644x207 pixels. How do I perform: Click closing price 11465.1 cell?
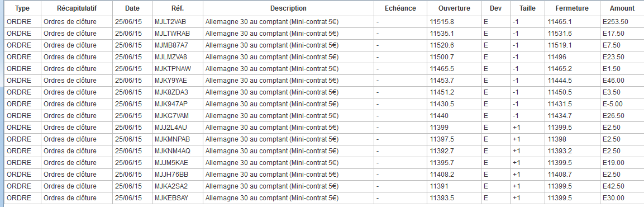[x=572, y=22]
